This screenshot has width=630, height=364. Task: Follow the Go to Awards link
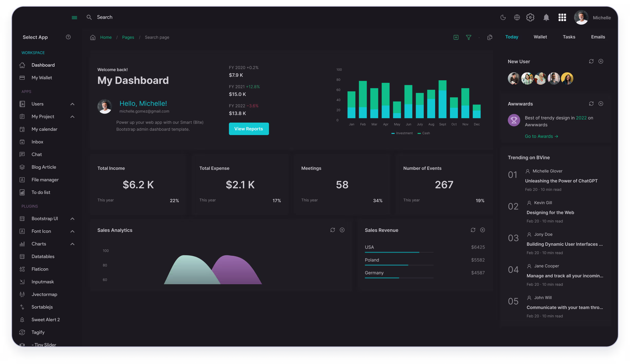(541, 136)
